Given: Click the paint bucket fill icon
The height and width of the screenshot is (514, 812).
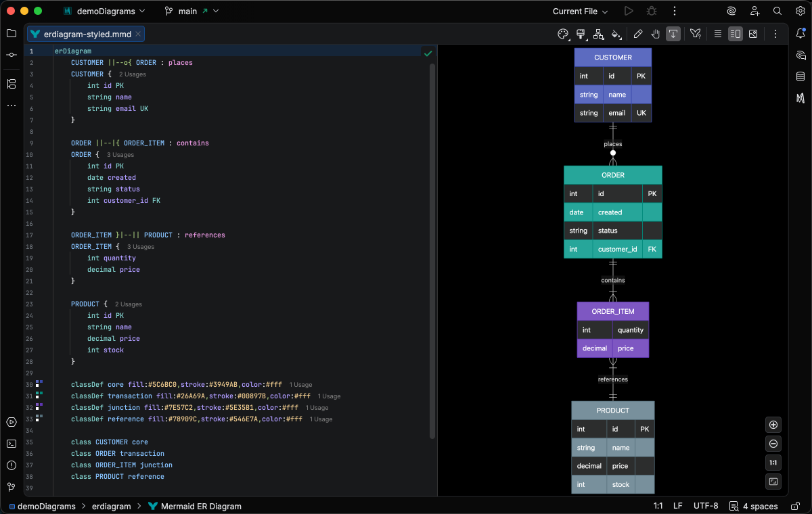Looking at the screenshot, I should [616, 34].
